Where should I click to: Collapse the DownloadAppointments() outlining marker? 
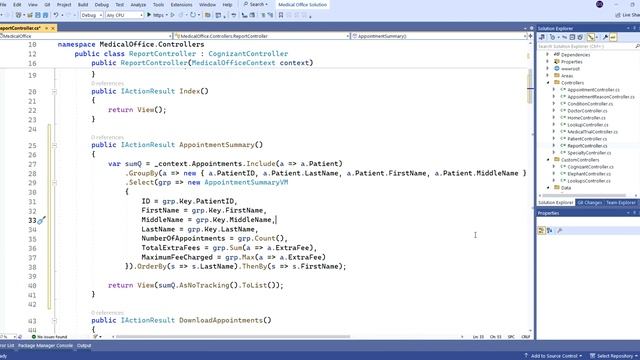click(54, 321)
